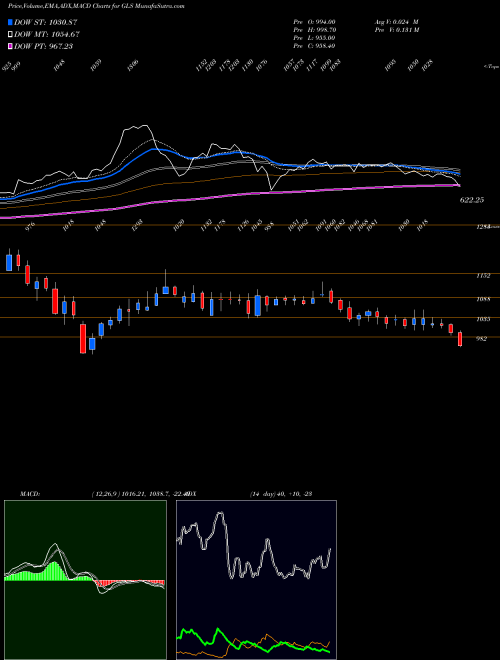Click the chart title mentioning GLS MunafaSutra.com
This screenshot has width=500, height=660.
[96, 6]
